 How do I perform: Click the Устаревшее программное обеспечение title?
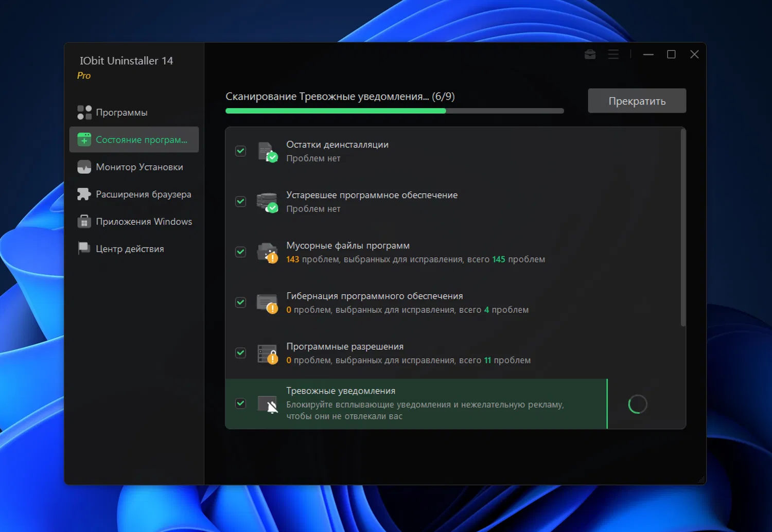pos(372,195)
